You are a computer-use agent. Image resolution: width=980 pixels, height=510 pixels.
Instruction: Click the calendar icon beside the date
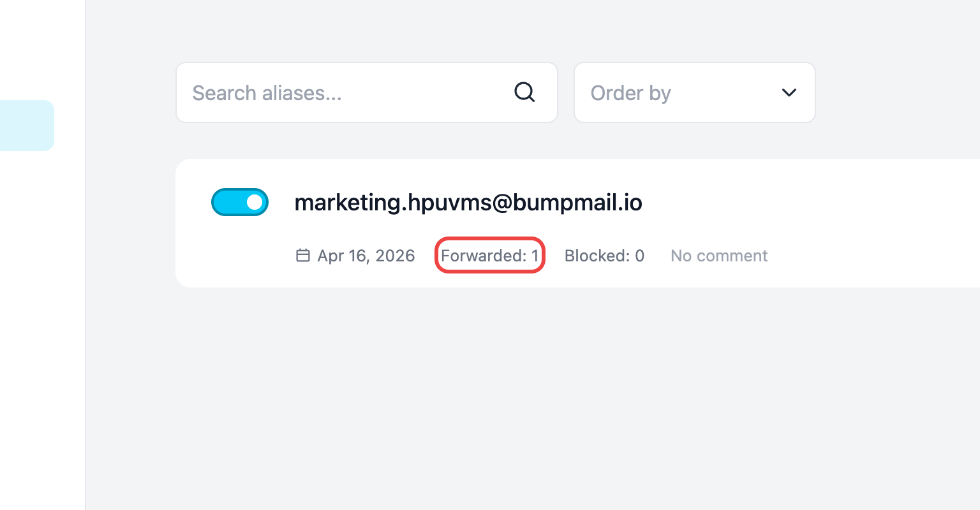coord(303,256)
